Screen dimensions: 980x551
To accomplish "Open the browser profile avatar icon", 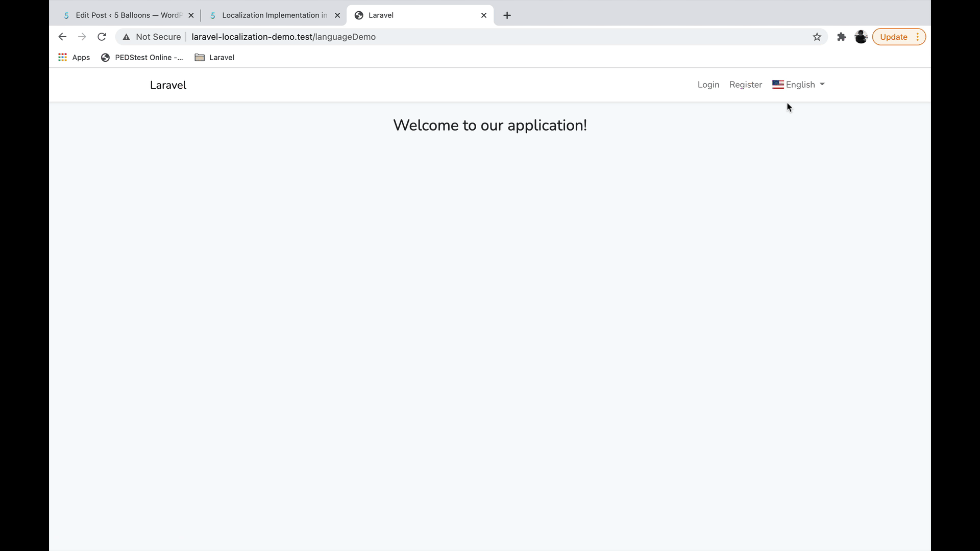I will coord(861,37).
